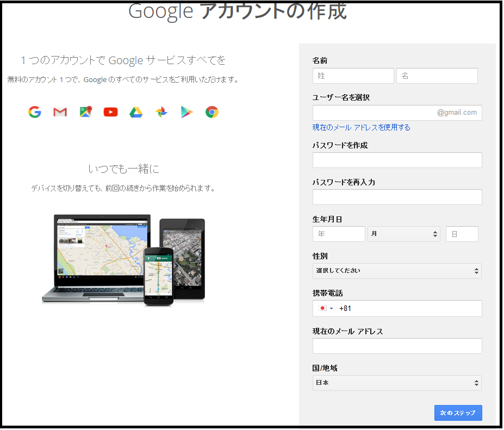Screen dimensions: 504x430
Task: Click the YouTube play icon
Action: [x=110, y=112]
